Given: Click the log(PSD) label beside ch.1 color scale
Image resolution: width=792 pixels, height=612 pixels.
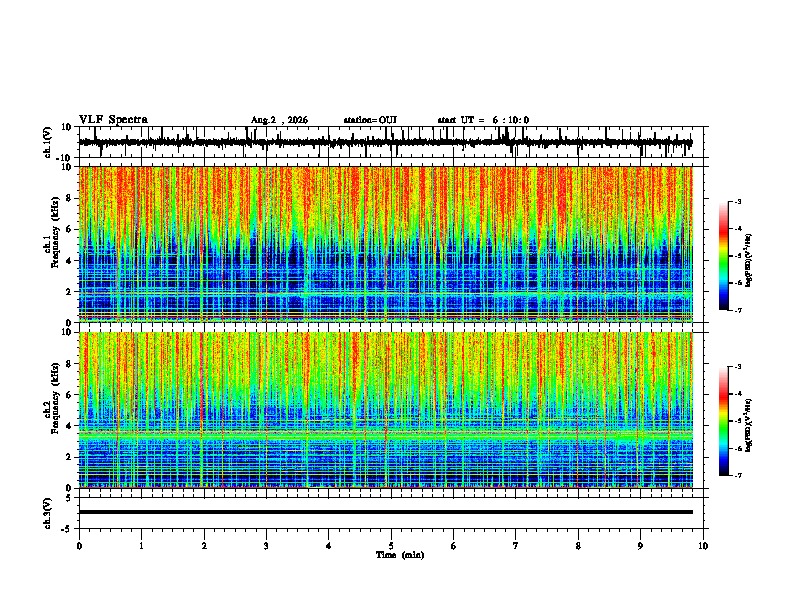Looking at the screenshot, I should [x=748, y=260].
